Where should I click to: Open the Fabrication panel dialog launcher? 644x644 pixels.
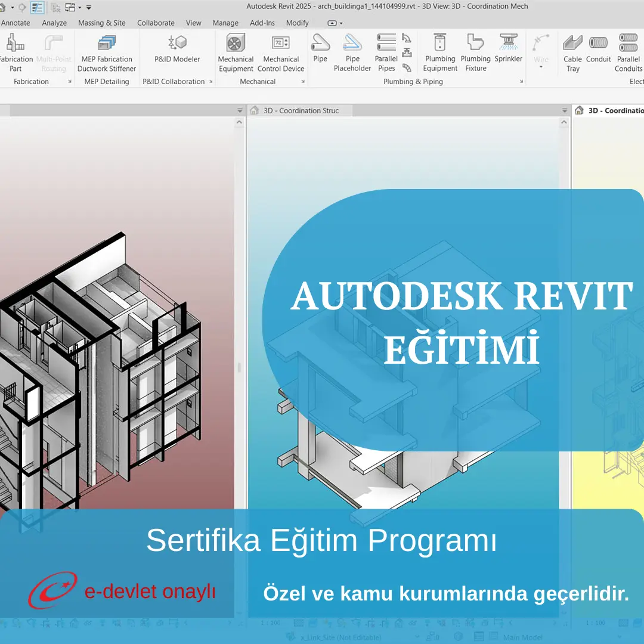coord(69,81)
